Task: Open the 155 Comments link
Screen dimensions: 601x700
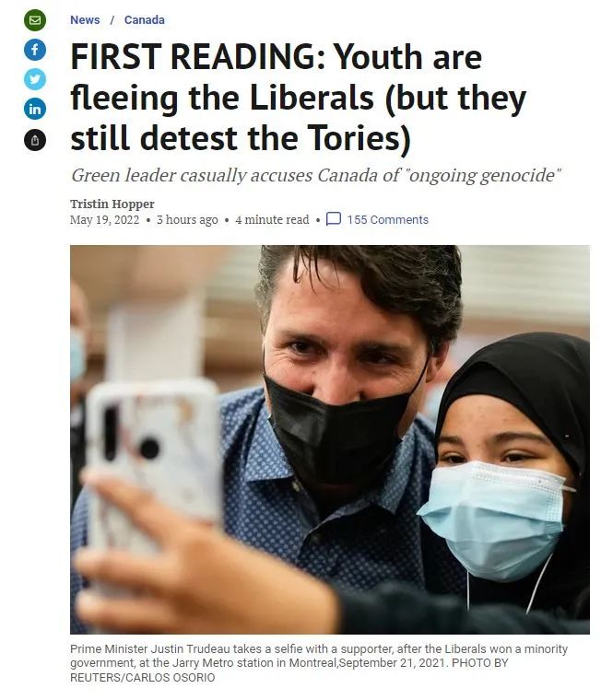Action: pyautogui.click(x=387, y=219)
